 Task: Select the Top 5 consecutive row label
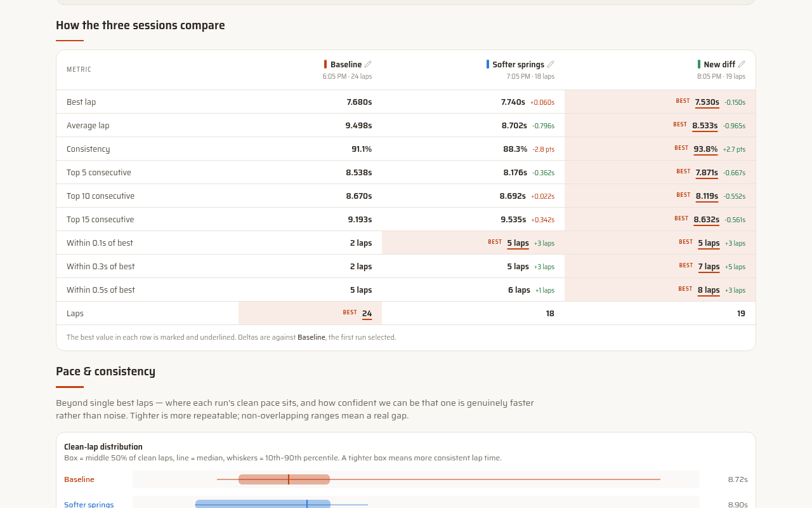(99, 172)
